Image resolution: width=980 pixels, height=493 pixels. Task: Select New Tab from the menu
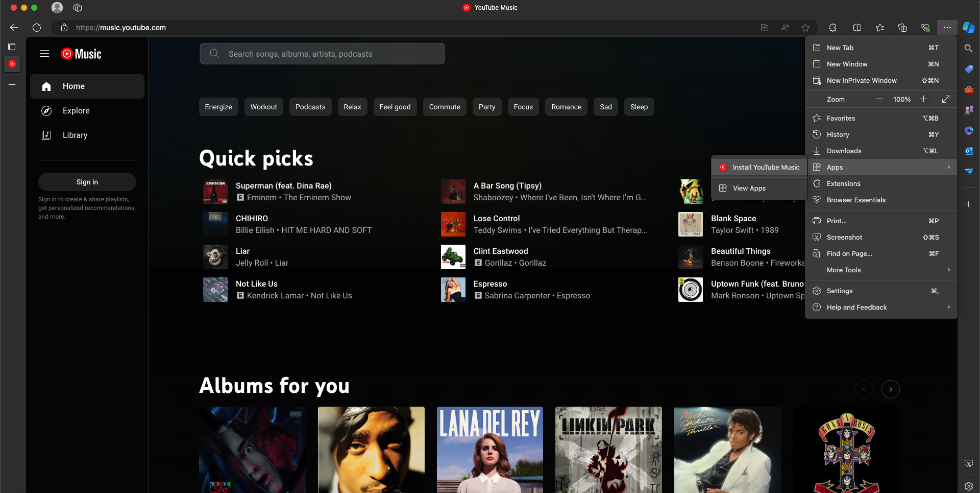click(881, 48)
